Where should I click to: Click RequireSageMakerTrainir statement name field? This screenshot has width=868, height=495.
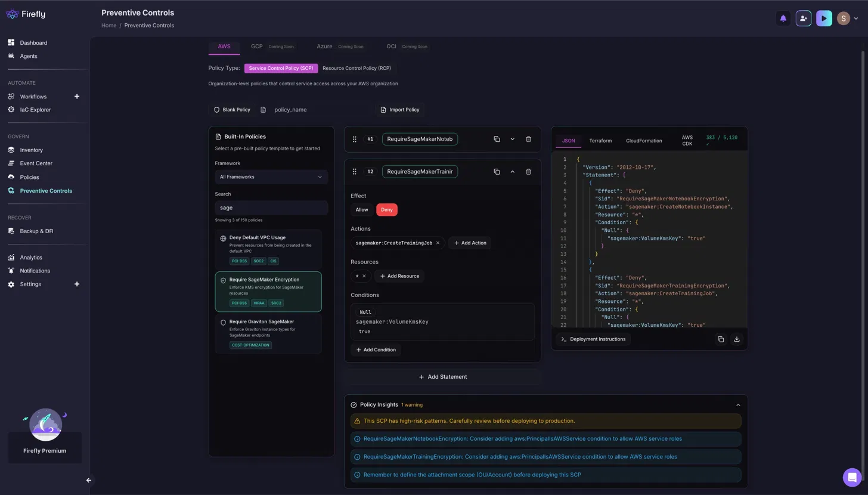pos(420,172)
